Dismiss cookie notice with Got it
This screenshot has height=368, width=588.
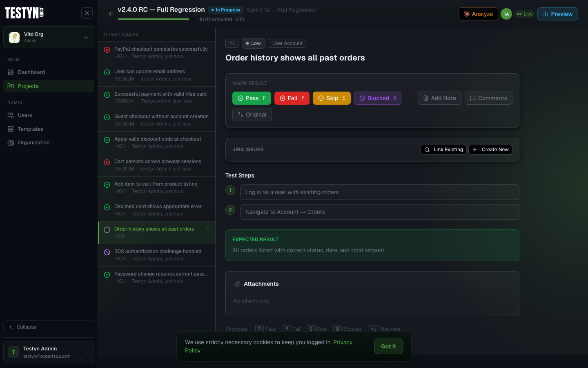388,346
